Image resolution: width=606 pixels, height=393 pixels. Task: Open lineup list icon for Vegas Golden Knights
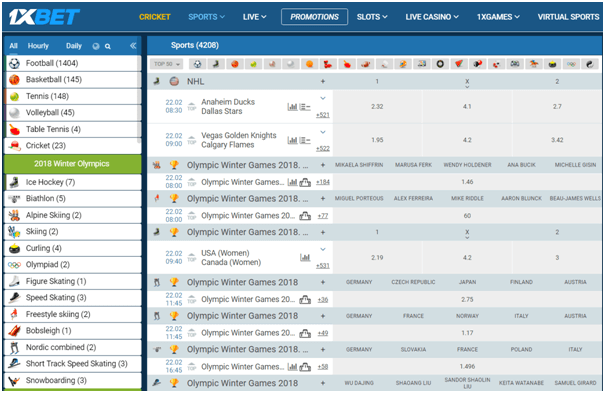click(x=305, y=140)
